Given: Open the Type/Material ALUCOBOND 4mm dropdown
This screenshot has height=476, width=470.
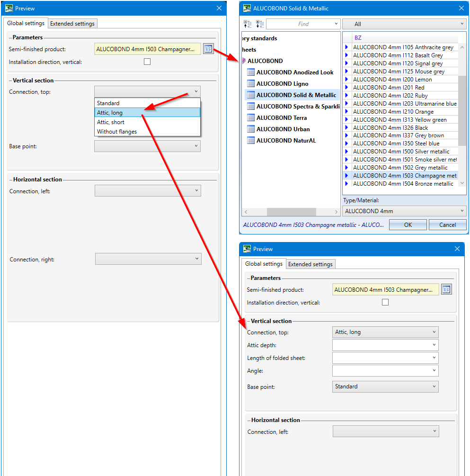Looking at the screenshot, I should (x=404, y=211).
